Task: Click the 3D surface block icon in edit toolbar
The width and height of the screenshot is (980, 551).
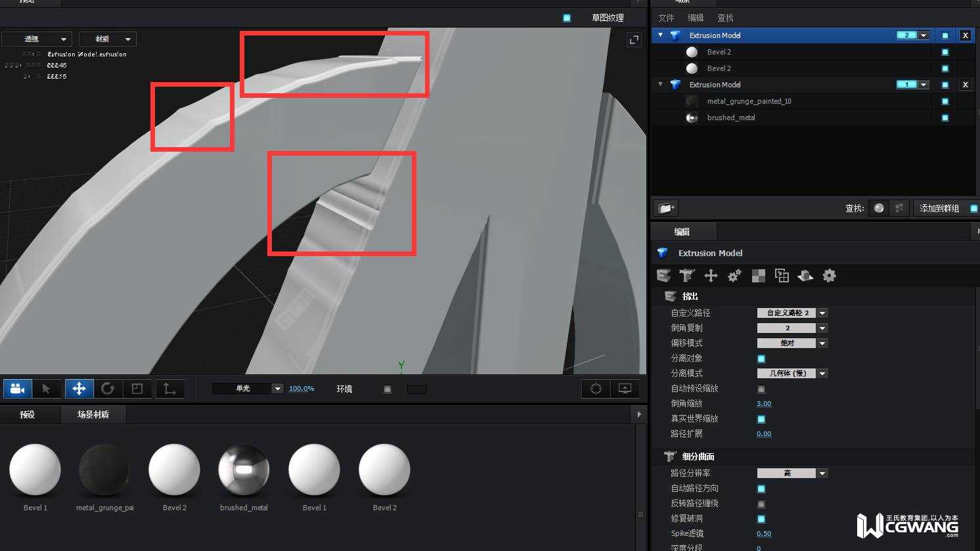Action: coord(805,276)
